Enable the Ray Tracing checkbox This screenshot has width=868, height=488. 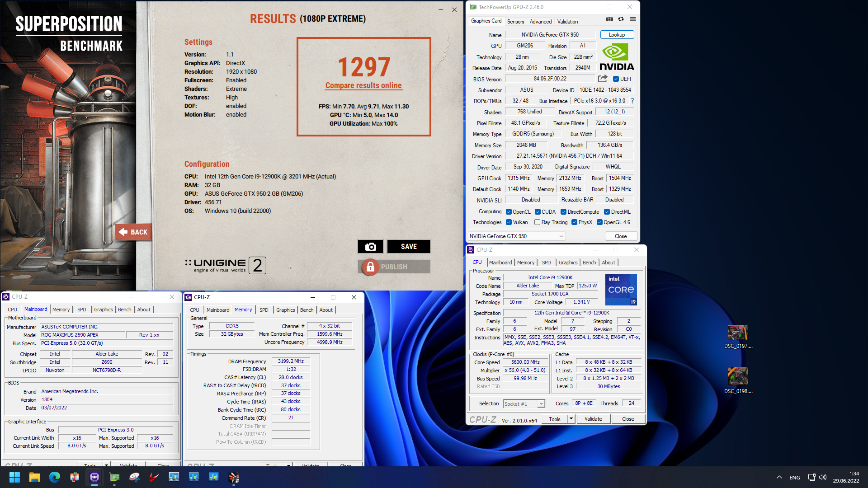coord(538,222)
